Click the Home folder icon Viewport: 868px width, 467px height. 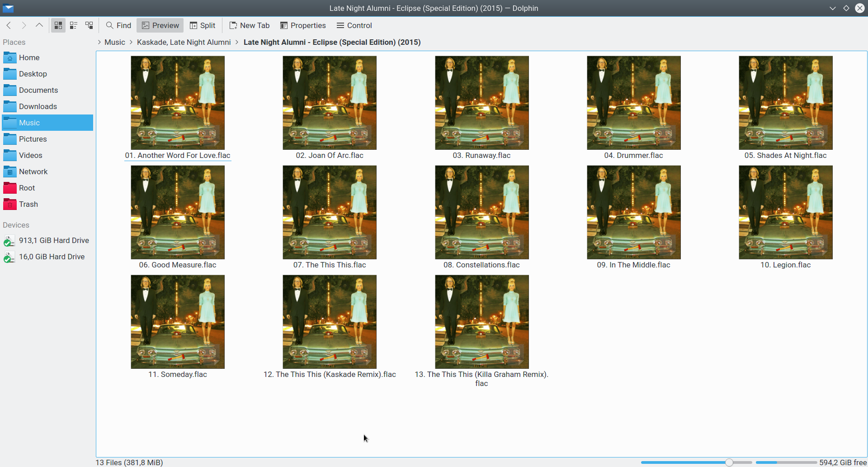9,57
